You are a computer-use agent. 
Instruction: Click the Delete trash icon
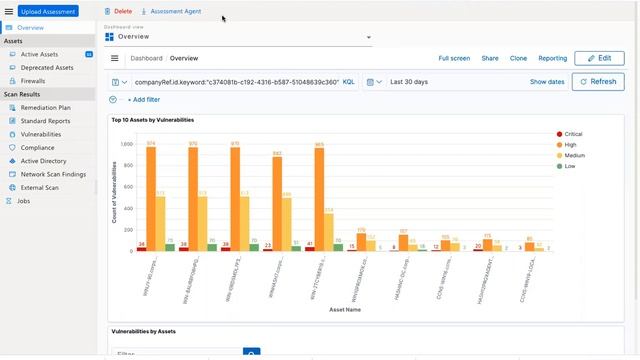click(107, 11)
